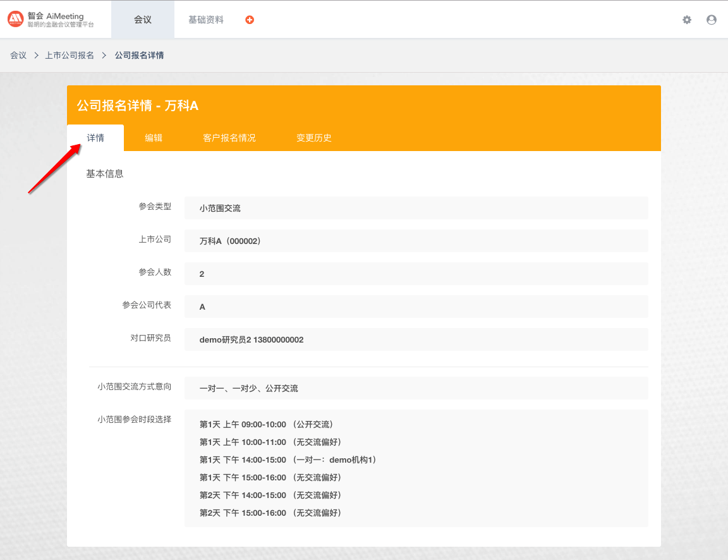Click the 公司报名详情 breadcrumb item
Image resolution: width=728 pixels, height=560 pixels.
pyautogui.click(x=139, y=55)
